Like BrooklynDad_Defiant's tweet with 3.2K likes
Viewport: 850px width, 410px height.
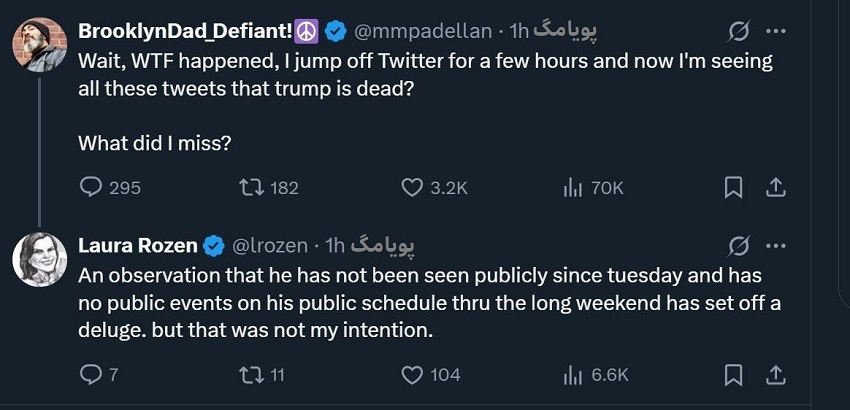(413, 187)
